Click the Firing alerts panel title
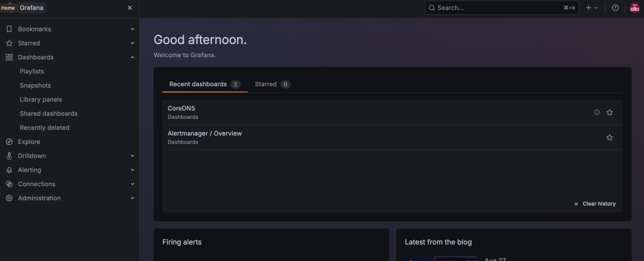 pyautogui.click(x=182, y=242)
